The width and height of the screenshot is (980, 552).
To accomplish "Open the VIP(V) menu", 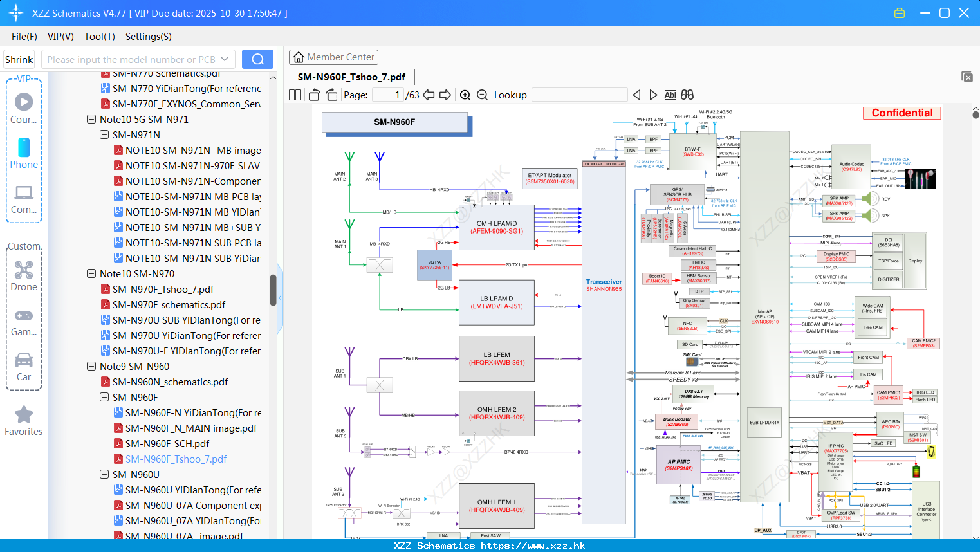I will [60, 37].
